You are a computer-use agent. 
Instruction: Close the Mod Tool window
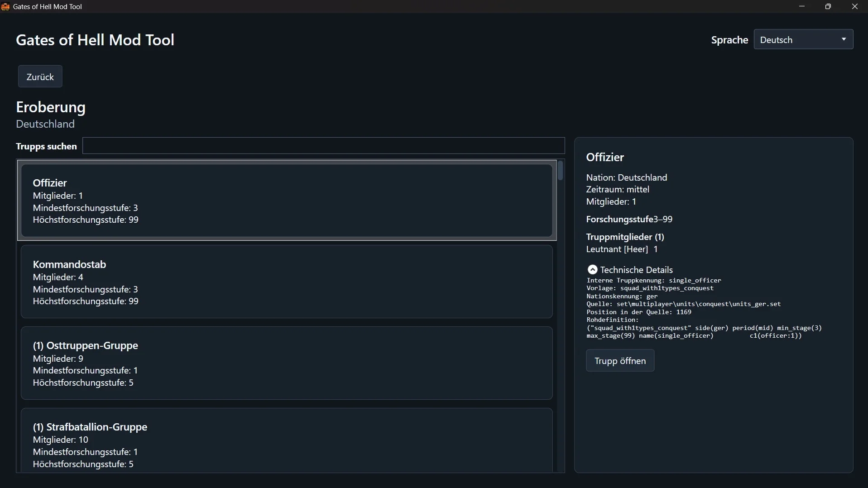point(855,6)
